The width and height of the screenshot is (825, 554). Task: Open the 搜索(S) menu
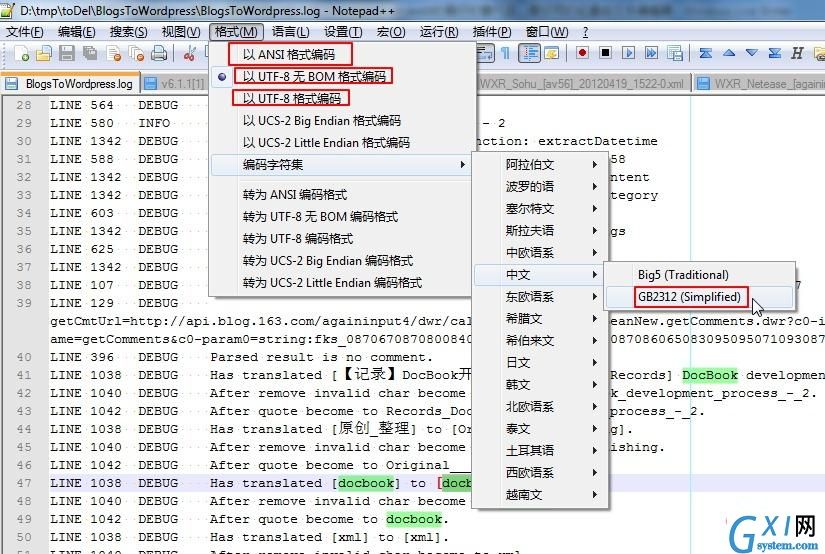pyautogui.click(x=128, y=32)
